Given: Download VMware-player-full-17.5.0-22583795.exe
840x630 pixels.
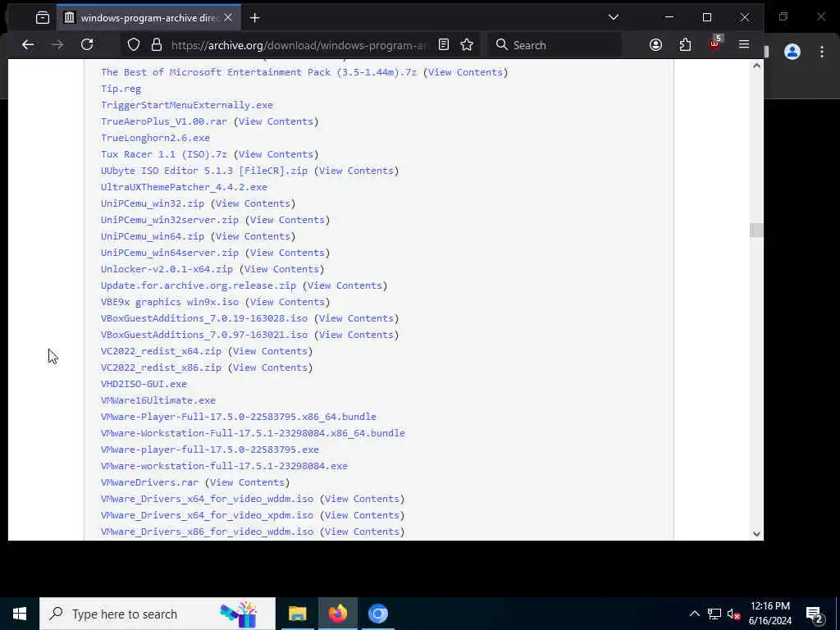Looking at the screenshot, I should (210, 450).
